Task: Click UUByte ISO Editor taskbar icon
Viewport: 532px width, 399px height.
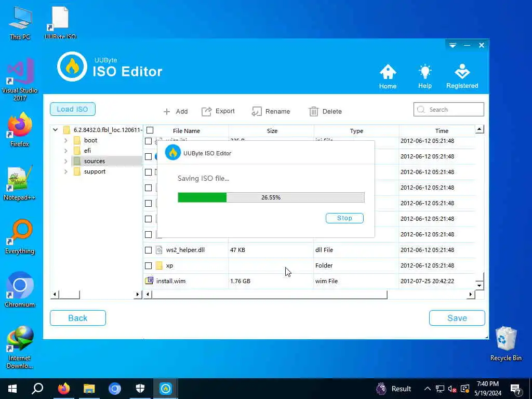Action: [x=166, y=389]
